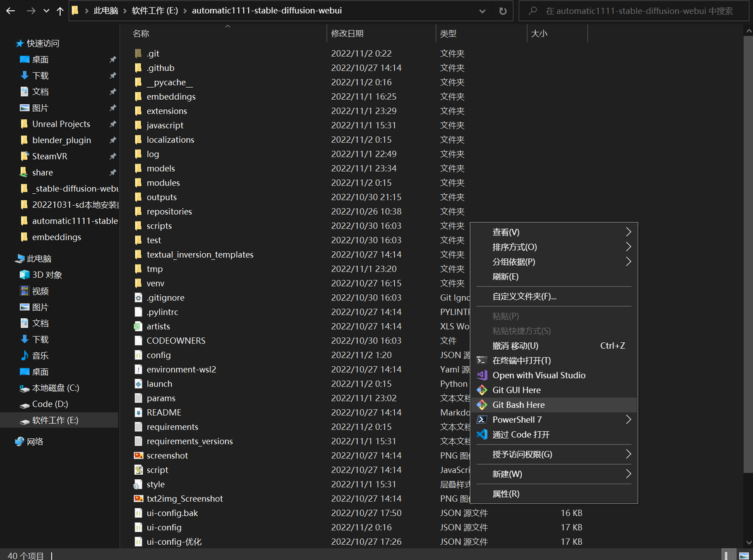This screenshot has height=560, width=753.
Task: Click 此电脑 in address breadcrumb
Action: click(105, 11)
